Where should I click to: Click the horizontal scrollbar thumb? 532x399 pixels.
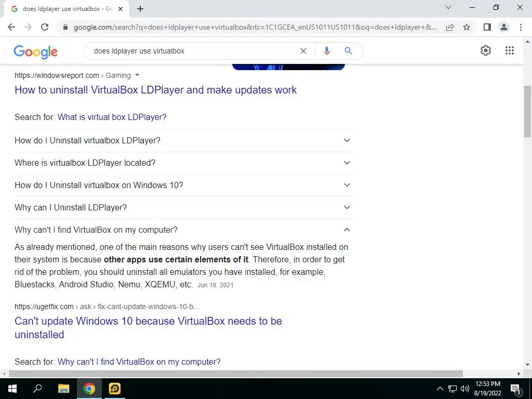click(x=236, y=374)
